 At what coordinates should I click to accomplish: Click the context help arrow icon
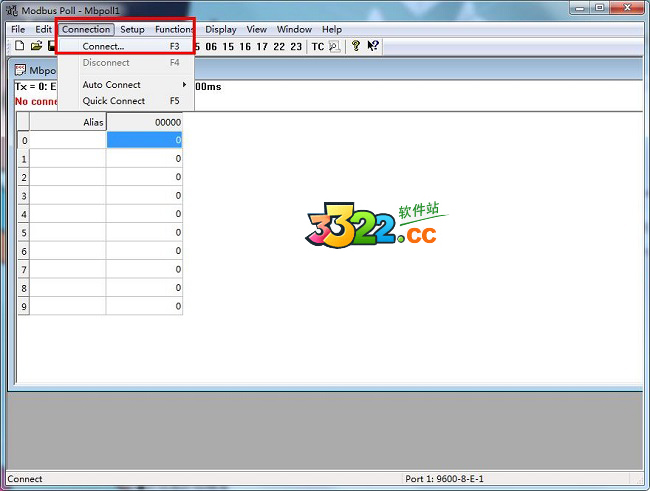pyautogui.click(x=373, y=46)
